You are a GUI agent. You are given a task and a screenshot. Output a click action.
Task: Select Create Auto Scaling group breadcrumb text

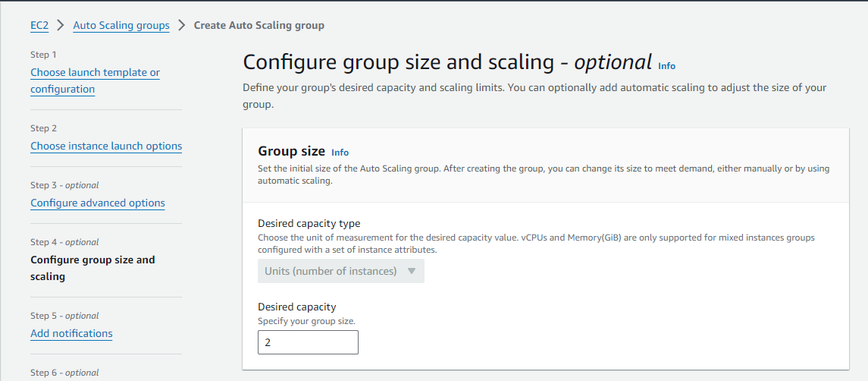(x=259, y=25)
